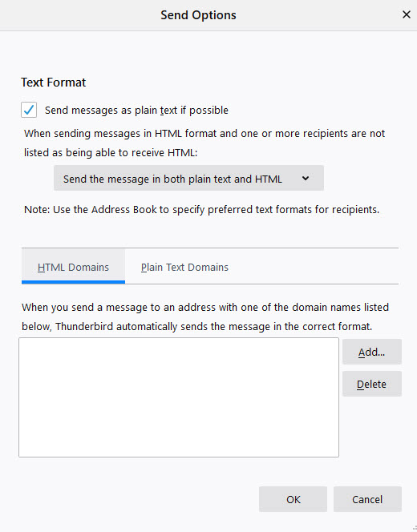The width and height of the screenshot is (417, 532).
Task: Click the 'When sending messages in HTML format' description
Action: click(x=204, y=143)
